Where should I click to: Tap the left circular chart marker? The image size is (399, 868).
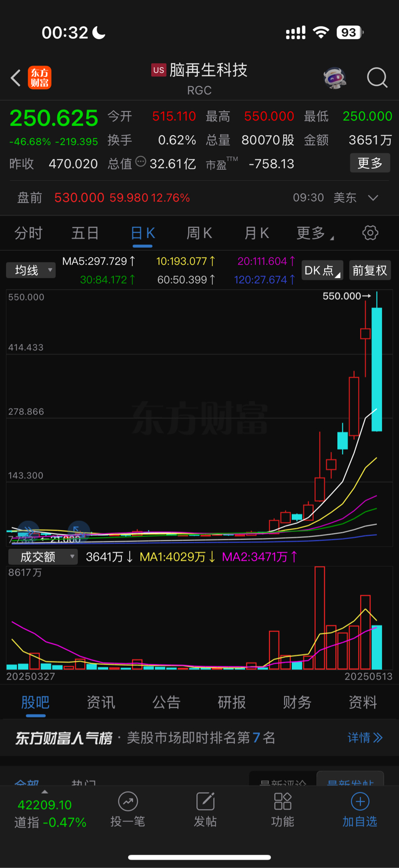[28, 531]
